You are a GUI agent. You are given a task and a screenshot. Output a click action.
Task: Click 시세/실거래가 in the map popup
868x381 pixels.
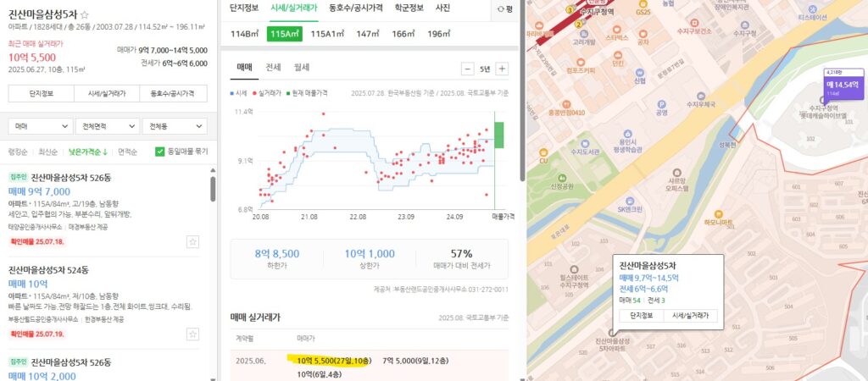point(691,316)
